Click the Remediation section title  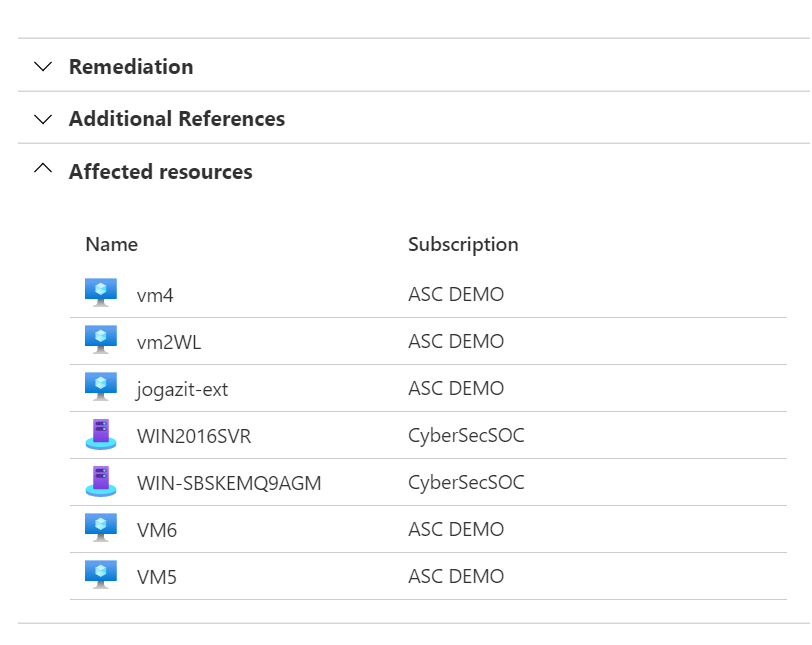tap(131, 67)
